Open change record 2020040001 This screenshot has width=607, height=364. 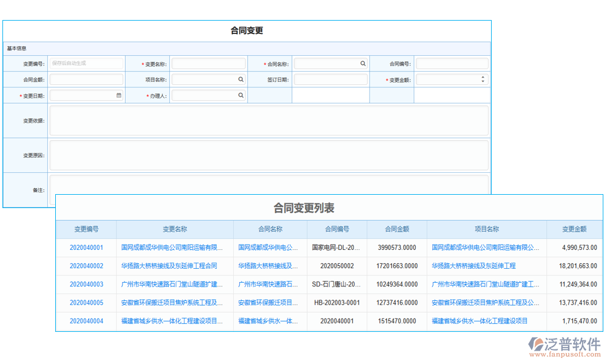coord(86,248)
